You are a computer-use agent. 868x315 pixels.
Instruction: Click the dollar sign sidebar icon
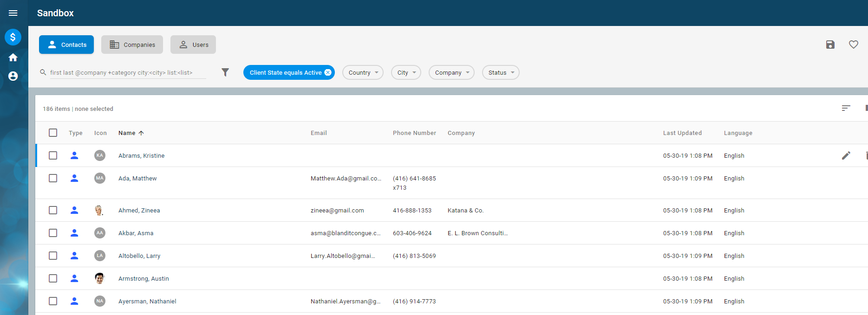(13, 37)
